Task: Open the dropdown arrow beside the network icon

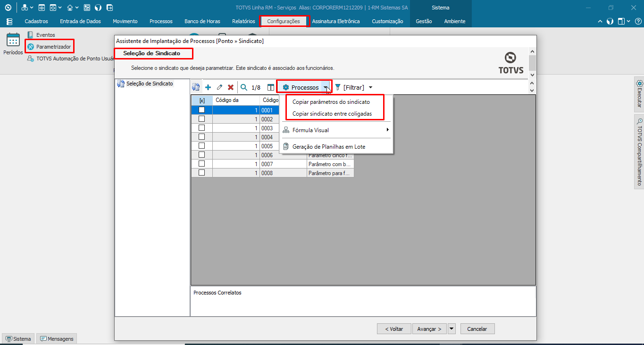Action: [32, 8]
